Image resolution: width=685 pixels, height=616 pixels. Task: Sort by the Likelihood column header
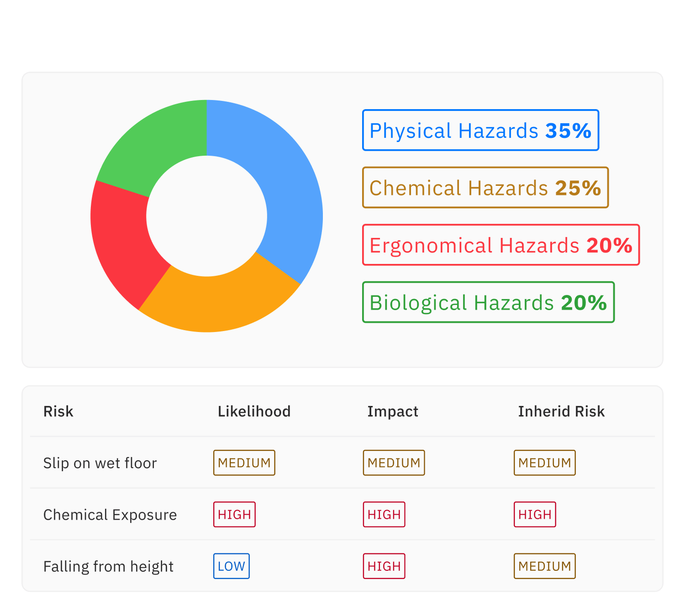tap(254, 411)
